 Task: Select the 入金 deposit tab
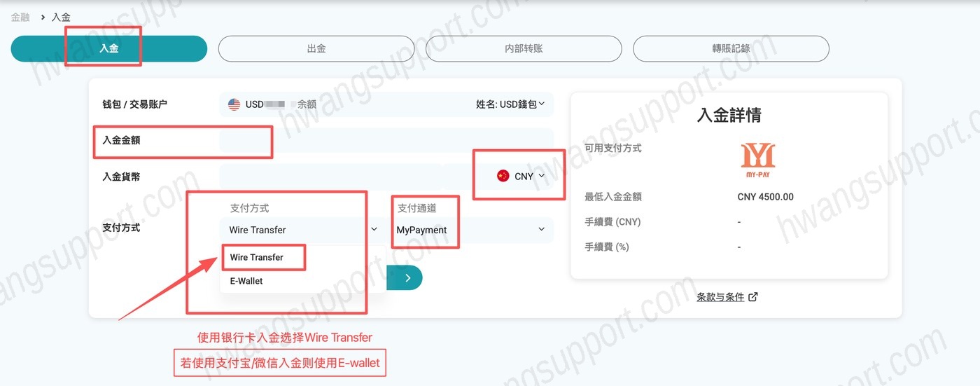[x=109, y=49]
